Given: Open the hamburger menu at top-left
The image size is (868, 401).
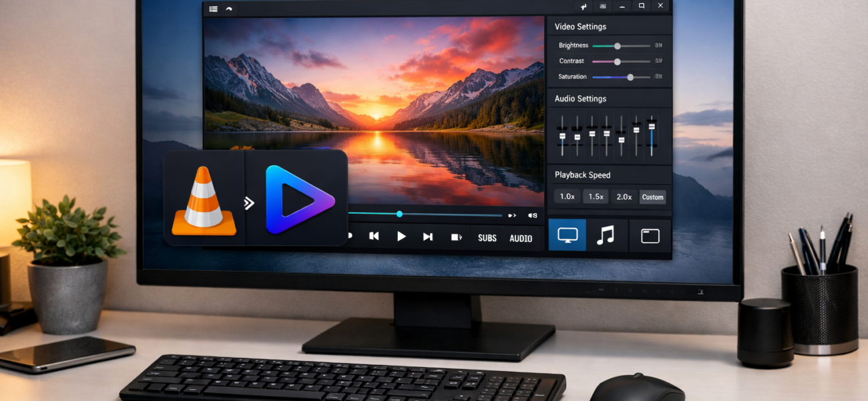Looking at the screenshot, I should 213,9.
